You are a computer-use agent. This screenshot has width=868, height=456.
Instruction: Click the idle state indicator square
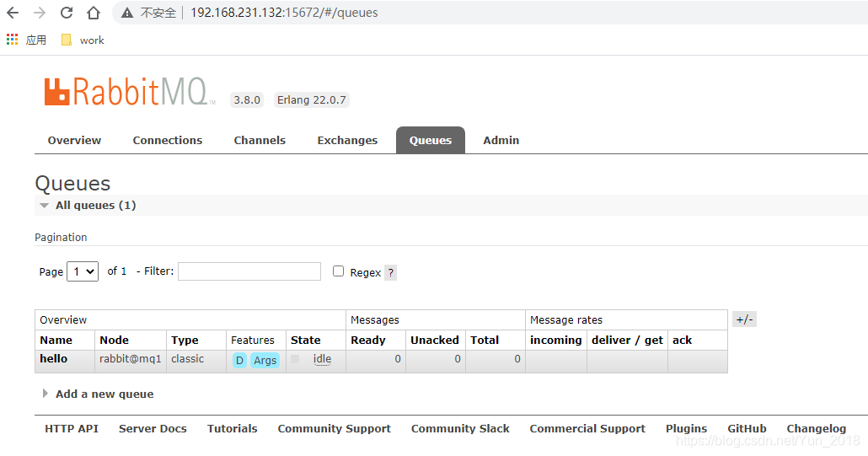[x=295, y=359]
